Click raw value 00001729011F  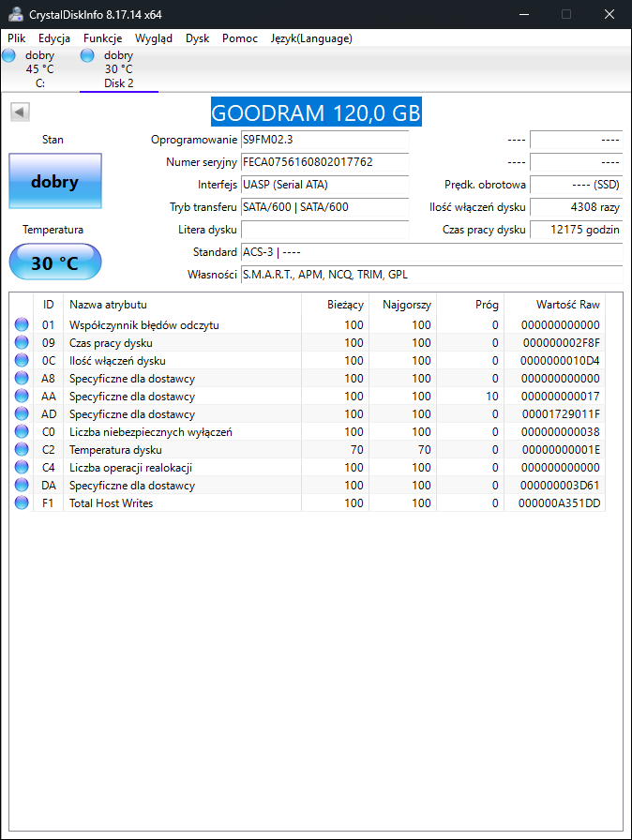(x=561, y=414)
